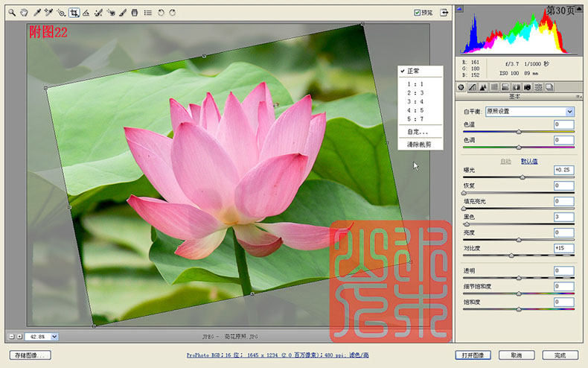Select the Straighten tool

[x=86, y=13]
